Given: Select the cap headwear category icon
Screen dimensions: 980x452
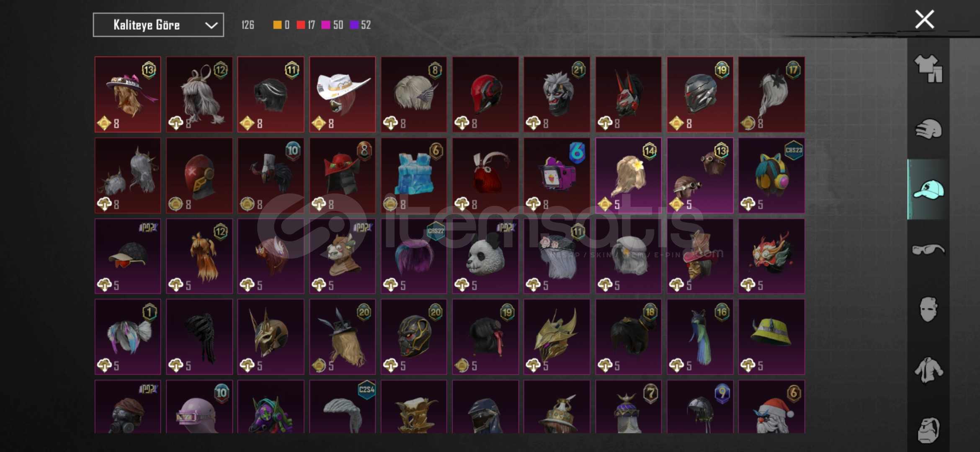Looking at the screenshot, I should [x=928, y=189].
